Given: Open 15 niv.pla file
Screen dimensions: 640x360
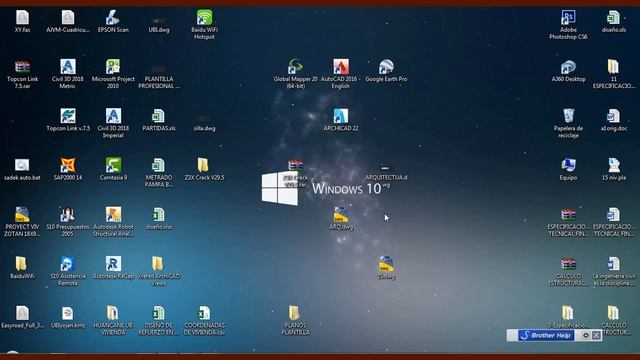Looking at the screenshot, I should pyautogui.click(x=613, y=165).
